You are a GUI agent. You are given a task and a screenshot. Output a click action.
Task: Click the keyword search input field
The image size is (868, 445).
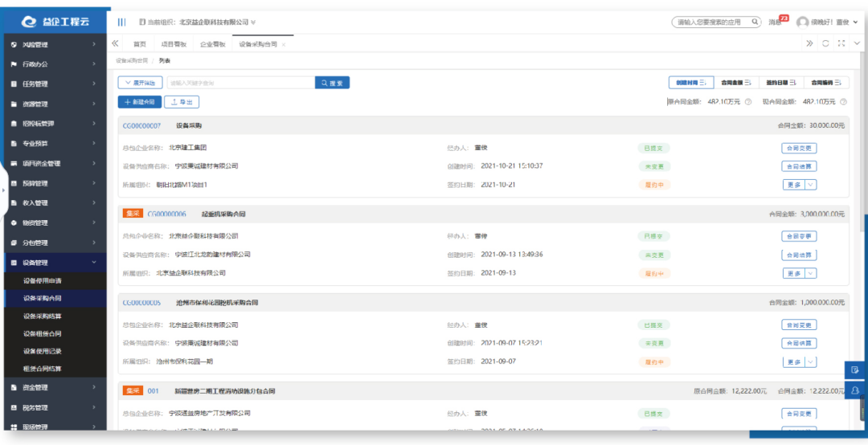coord(241,83)
